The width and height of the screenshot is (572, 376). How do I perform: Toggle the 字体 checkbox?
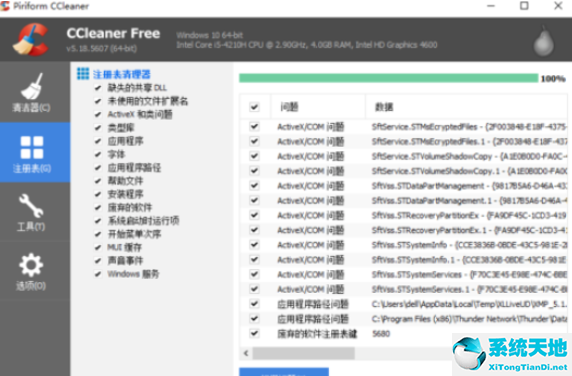98,154
